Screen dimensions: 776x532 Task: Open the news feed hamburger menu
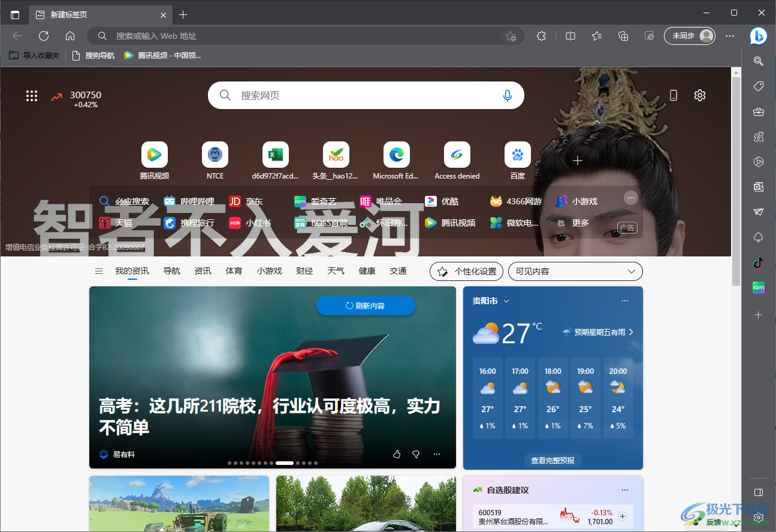(99, 271)
